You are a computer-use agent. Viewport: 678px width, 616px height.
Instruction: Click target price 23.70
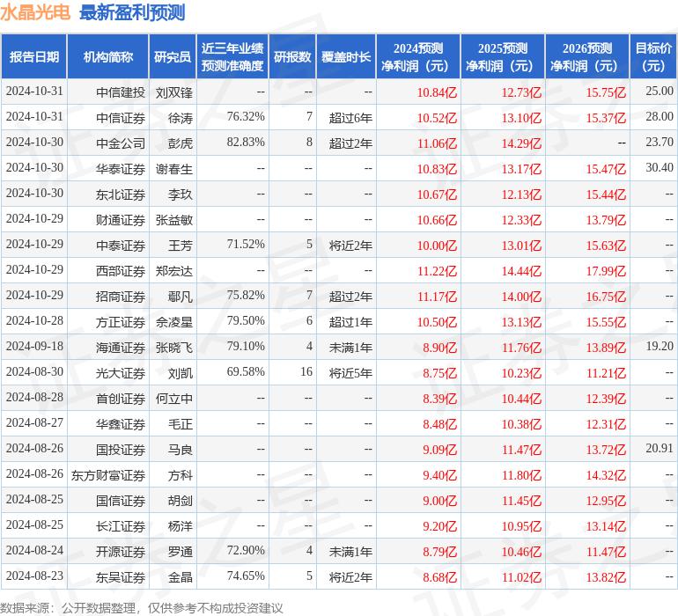tap(660, 143)
